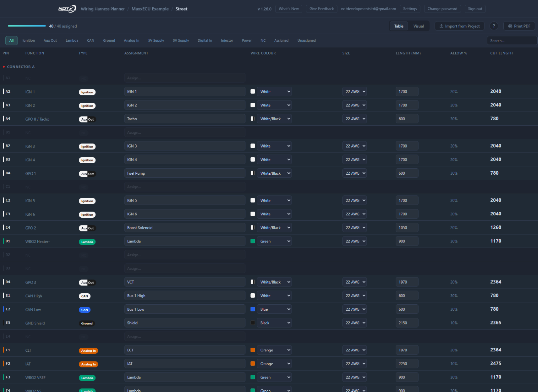Open the help question mark button

pos(494,26)
